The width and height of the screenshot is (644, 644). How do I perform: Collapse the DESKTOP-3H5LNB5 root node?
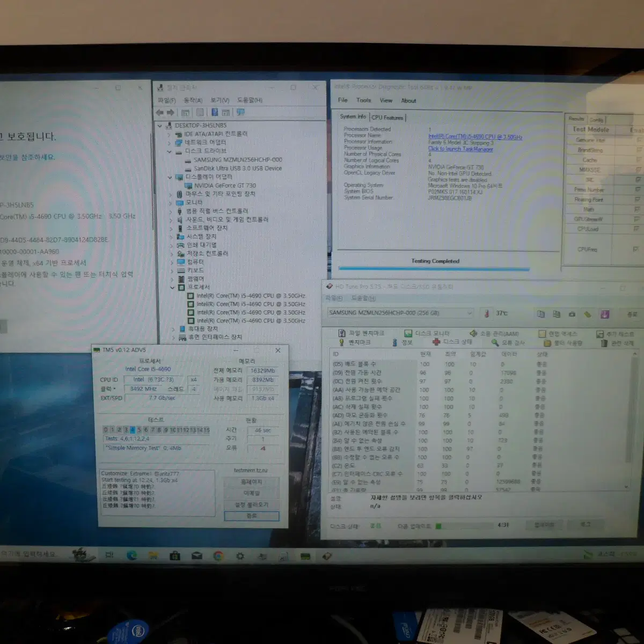click(160, 126)
